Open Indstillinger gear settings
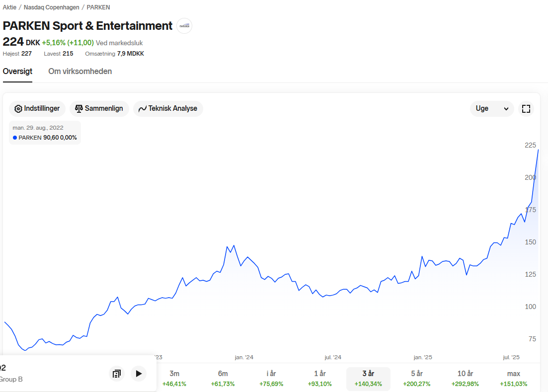 pos(37,108)
